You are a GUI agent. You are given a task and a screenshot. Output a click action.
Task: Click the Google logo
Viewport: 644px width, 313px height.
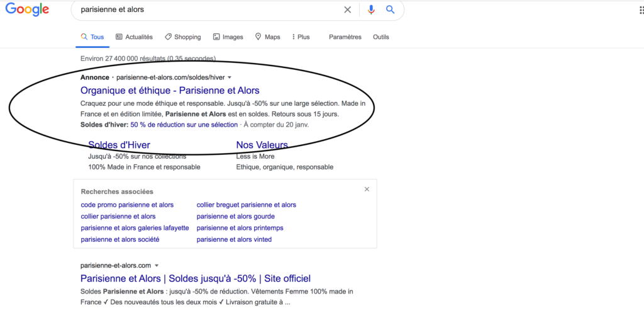coord(27,9)
